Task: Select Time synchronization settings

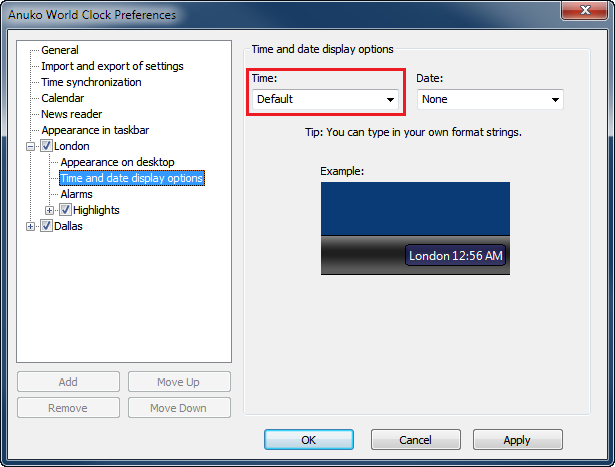Action: pos(91,82)
